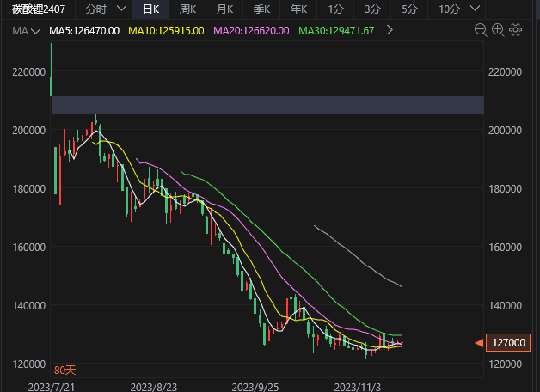Open chart settings gear icon
This screenshot has height=392, width=540.
(x=515, y=30)
